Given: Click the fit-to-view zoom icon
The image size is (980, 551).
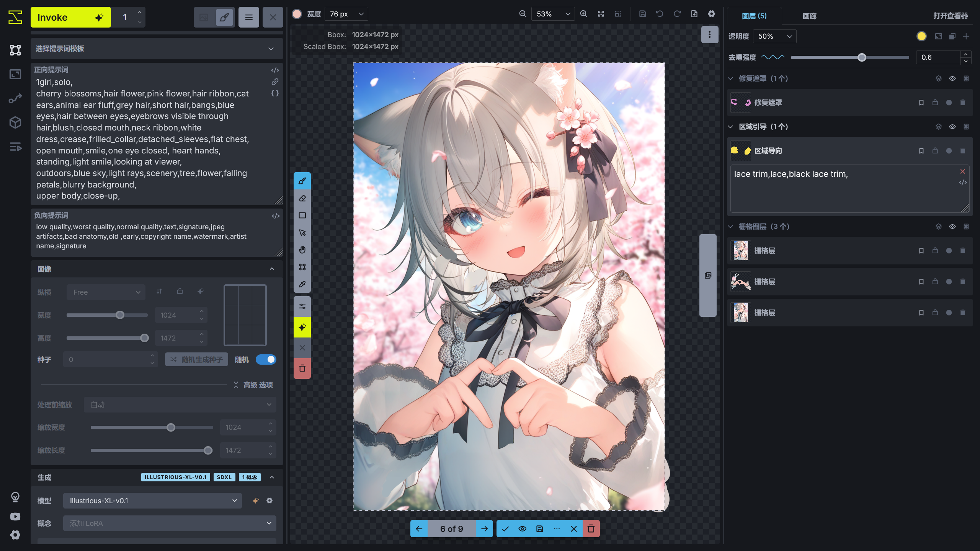Looking at the screenshot, I should pos(601,13).
